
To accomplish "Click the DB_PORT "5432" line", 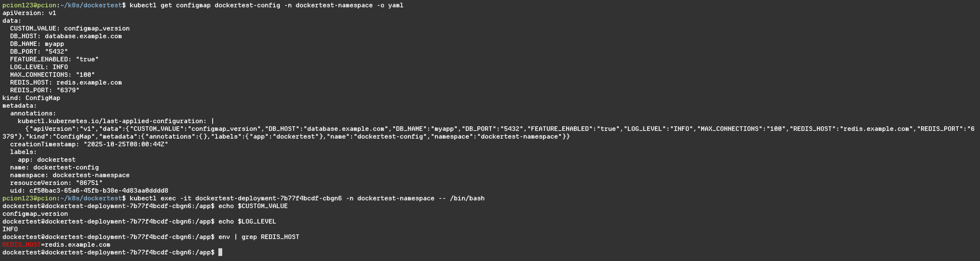I will pyautogui.click(x=39, y=52).
